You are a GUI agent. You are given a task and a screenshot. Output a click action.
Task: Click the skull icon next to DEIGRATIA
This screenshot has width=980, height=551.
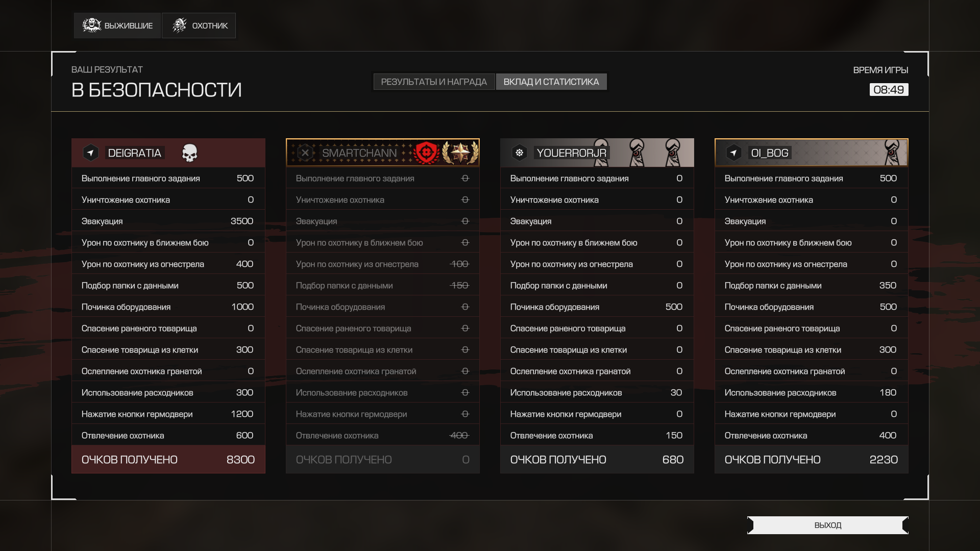[x=189, y=153]
